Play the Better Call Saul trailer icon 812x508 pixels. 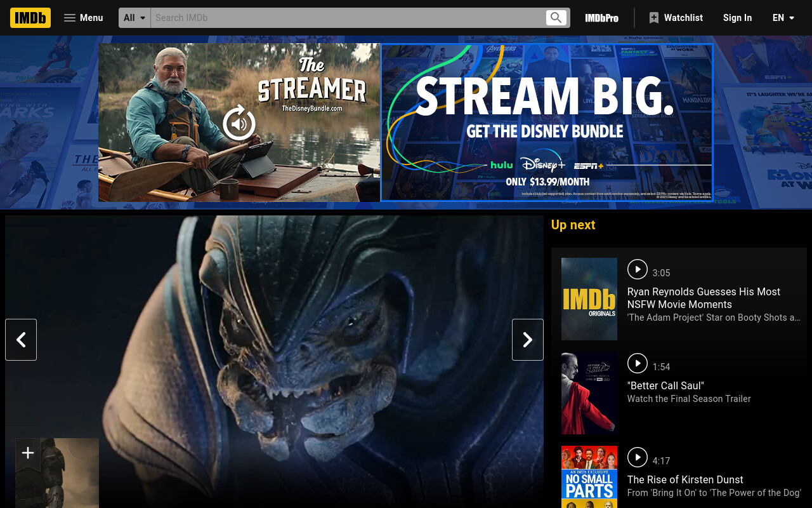tap(638, 363)
